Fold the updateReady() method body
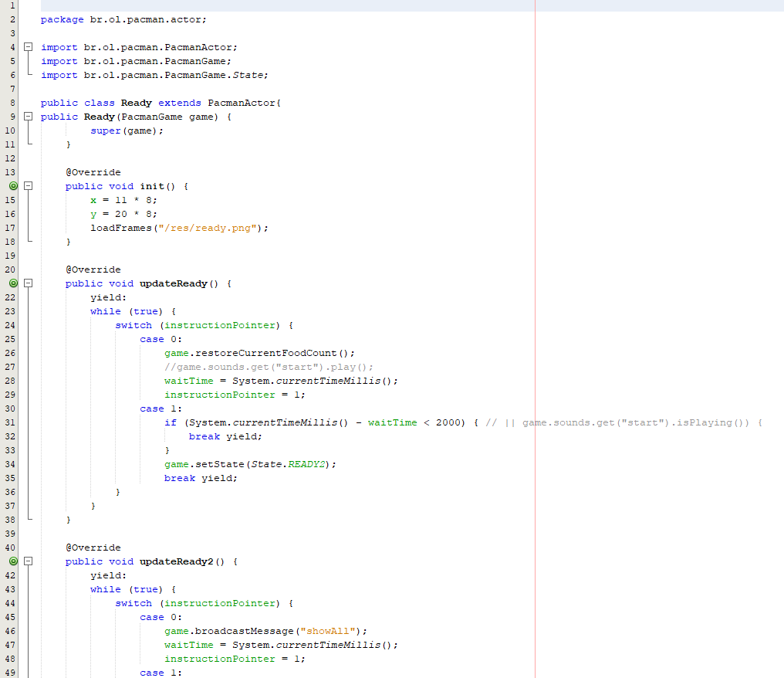Image resolution: width=784 pixels, height=678 pixels. (x=29, y=283)
